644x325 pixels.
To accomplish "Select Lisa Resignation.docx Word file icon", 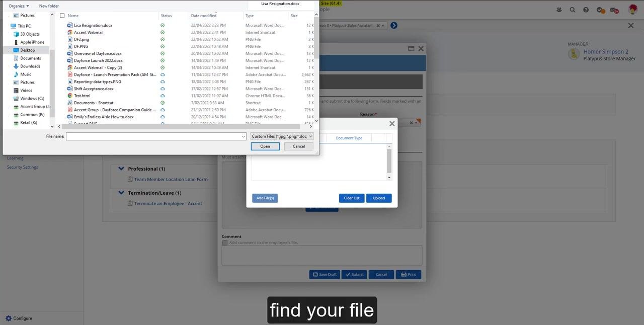I will point(70,25).
